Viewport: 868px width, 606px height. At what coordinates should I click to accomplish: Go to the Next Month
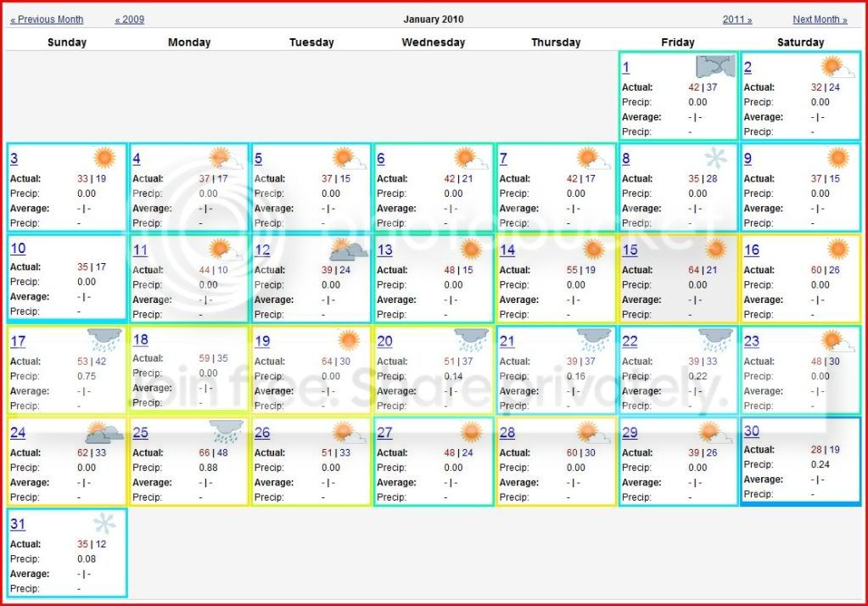pos(820,20)
